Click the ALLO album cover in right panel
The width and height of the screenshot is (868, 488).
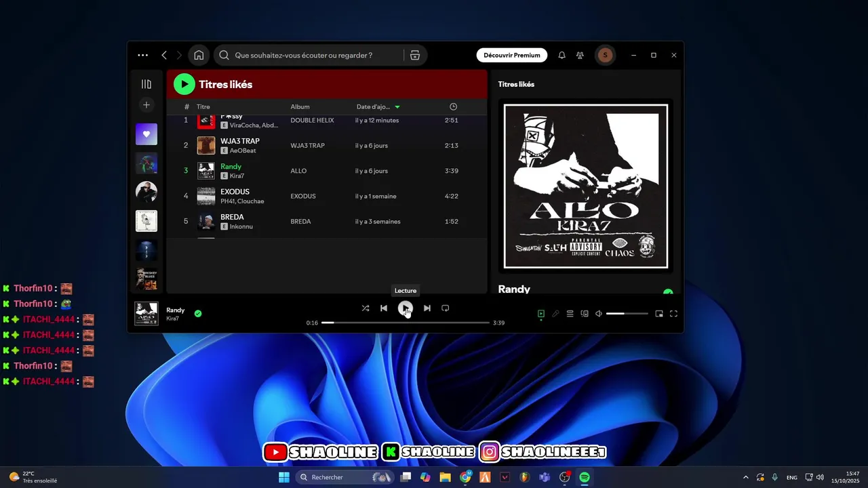586,186
